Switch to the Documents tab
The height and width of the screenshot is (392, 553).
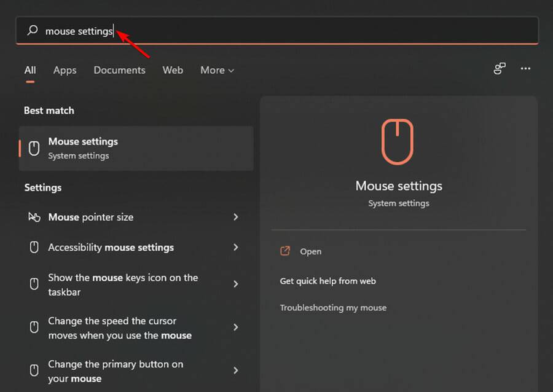119,70
